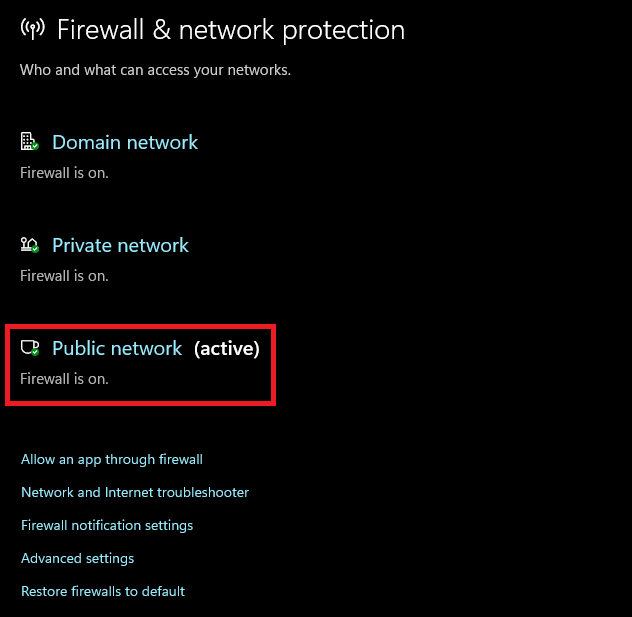The width and height of the screenshot is (632, 617).
Task: Click the Public network coffee cup icon
Action: click(29, 347)
